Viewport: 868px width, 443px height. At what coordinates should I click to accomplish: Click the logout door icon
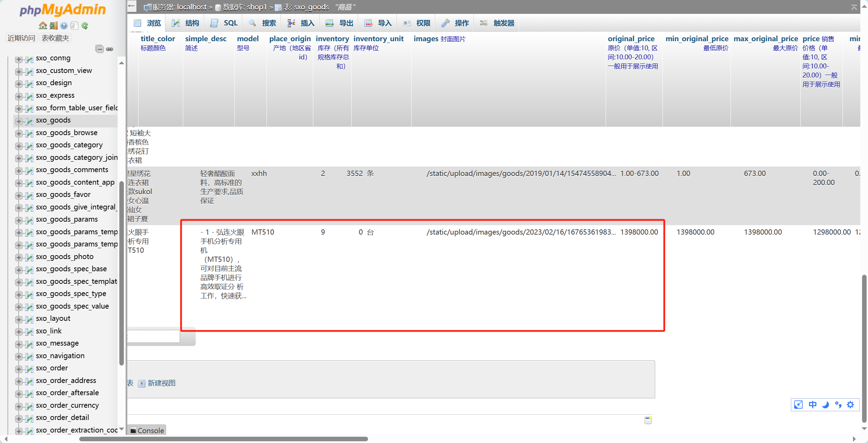point(53,25)
